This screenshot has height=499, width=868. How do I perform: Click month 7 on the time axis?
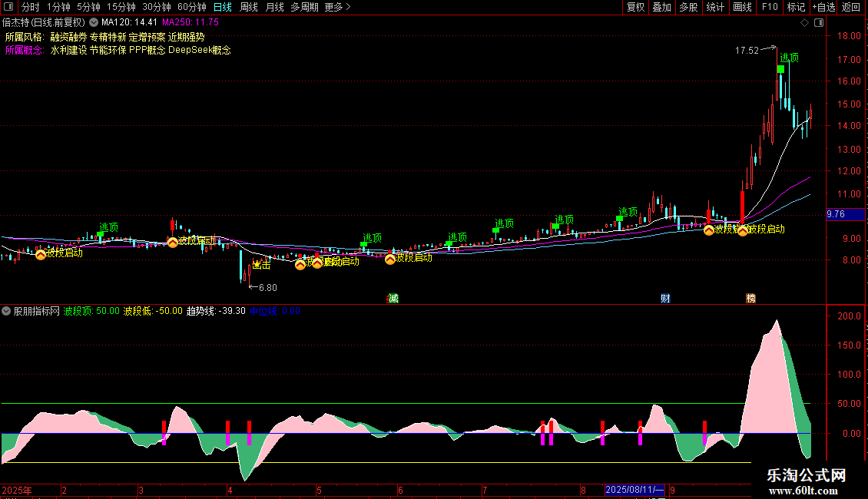click(485, 490)
